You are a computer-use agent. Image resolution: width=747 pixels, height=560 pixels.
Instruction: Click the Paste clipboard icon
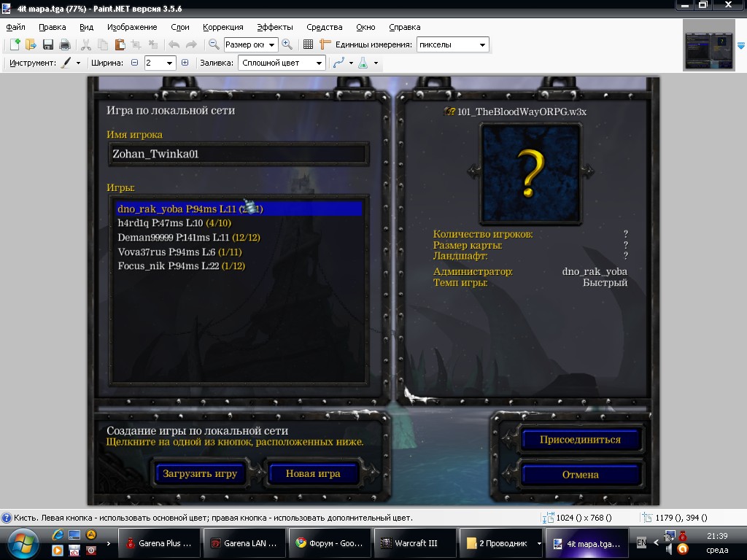tap(120, 44)
